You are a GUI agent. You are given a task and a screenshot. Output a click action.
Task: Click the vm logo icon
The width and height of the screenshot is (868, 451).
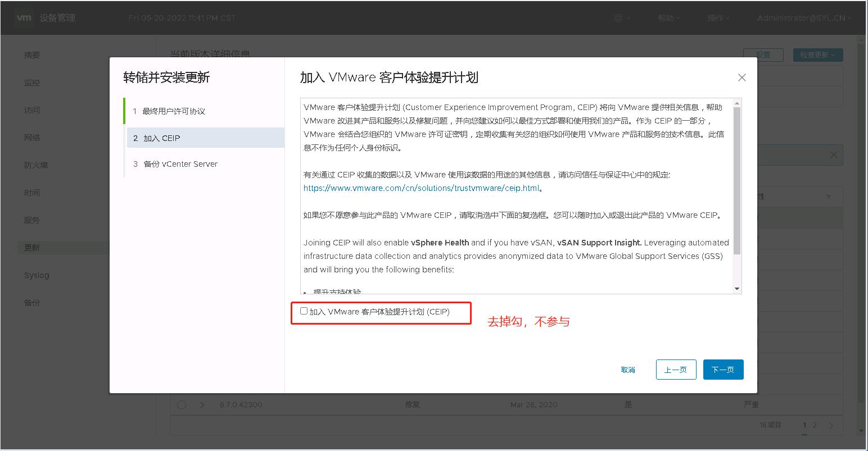coord(23,17)
